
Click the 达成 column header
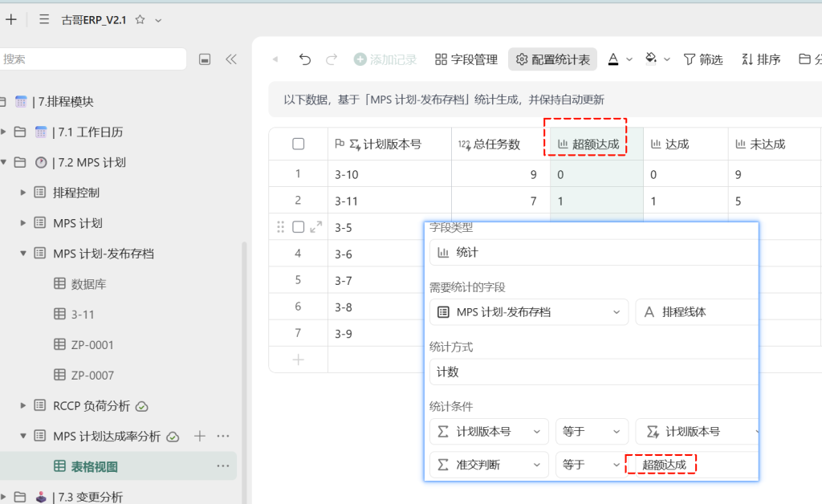point(686,144)
